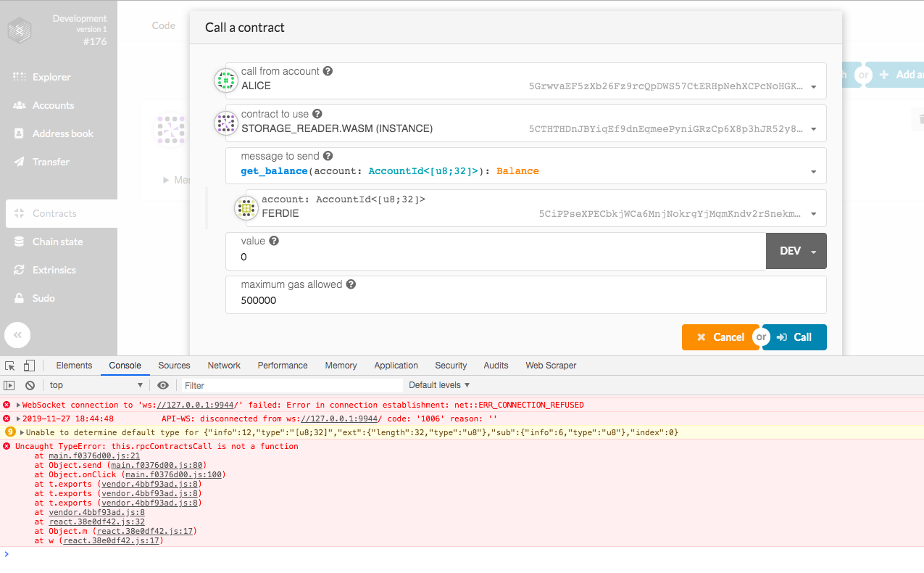Click the help icon next to 'contract to use'
This screenshot has height=573, width=924.
point(317,114)
